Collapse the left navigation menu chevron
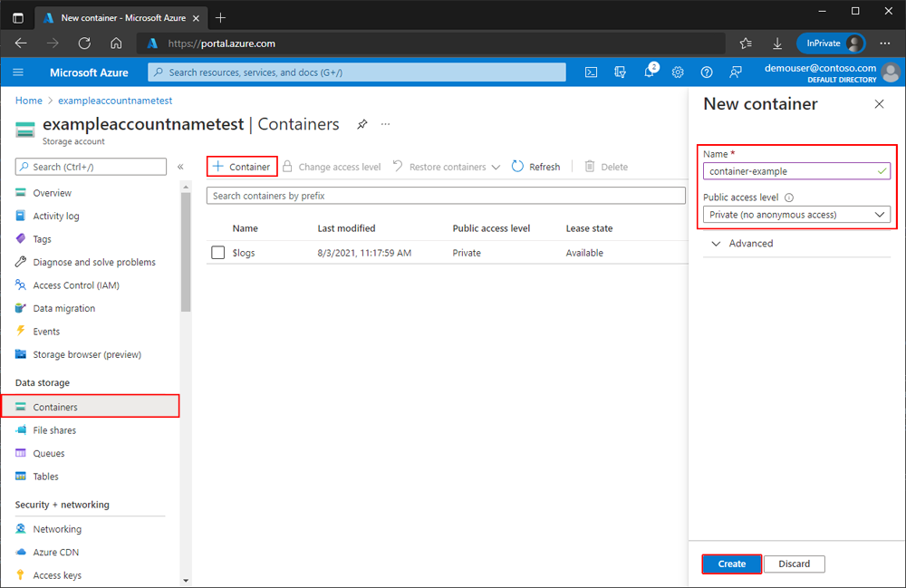 coord(180,167)
